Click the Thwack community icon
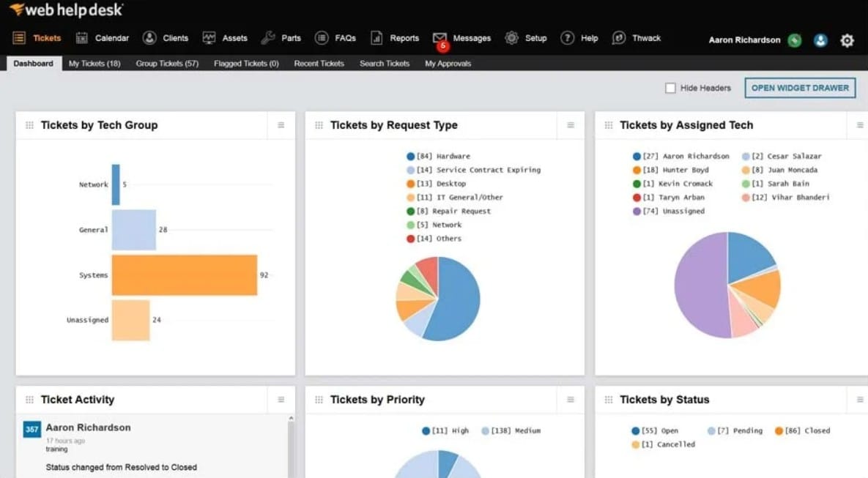This screenshot has height=478, width=868. point(619,37)
